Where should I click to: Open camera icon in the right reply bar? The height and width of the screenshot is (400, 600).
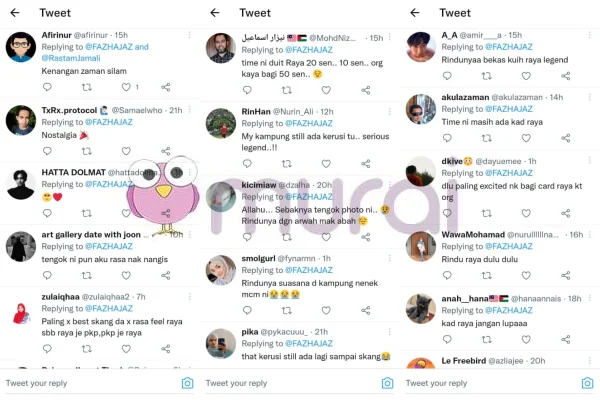coord(587,383)
